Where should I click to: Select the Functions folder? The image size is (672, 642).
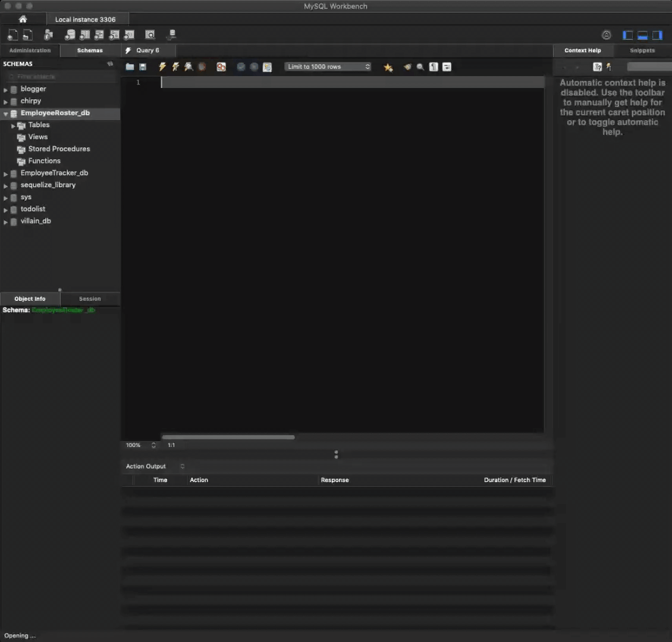(x=44, y=161)
